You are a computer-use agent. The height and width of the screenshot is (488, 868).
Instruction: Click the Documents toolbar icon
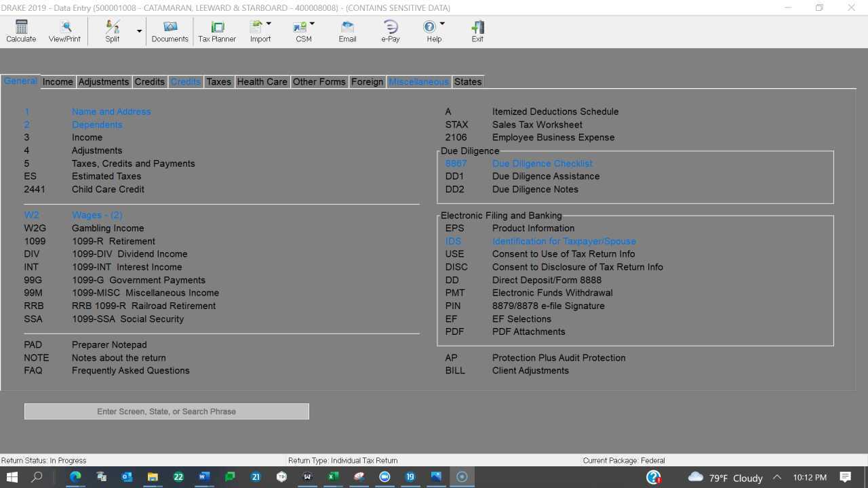170,31
